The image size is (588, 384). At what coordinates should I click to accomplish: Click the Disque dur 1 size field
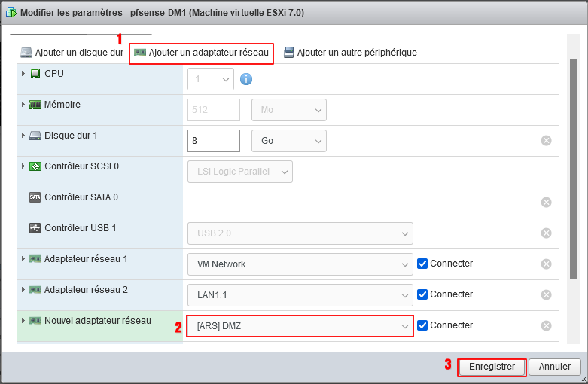[213, 141]
